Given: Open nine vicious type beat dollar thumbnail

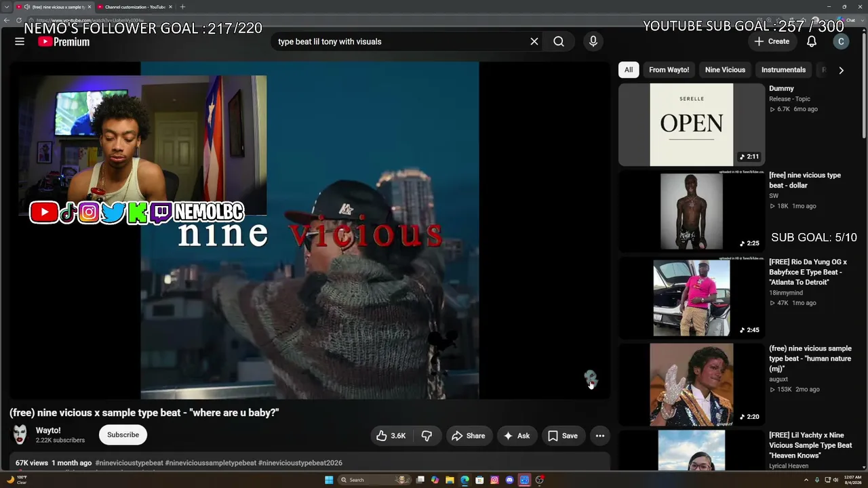Looking at the screenshot, I should [692, 211].
